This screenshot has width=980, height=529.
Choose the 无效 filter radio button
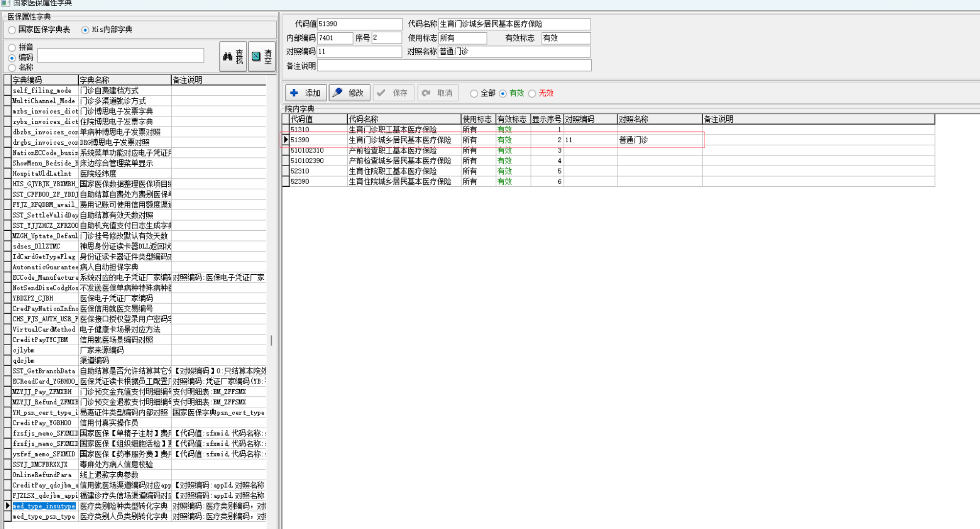coord(532,93)
